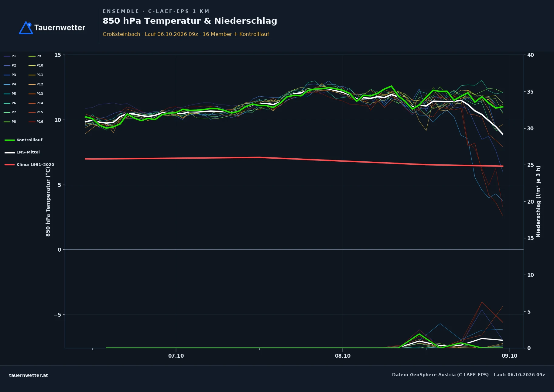Select the P1 legend entry
This screenshot has height=392, width=554.
coord(10,56)
